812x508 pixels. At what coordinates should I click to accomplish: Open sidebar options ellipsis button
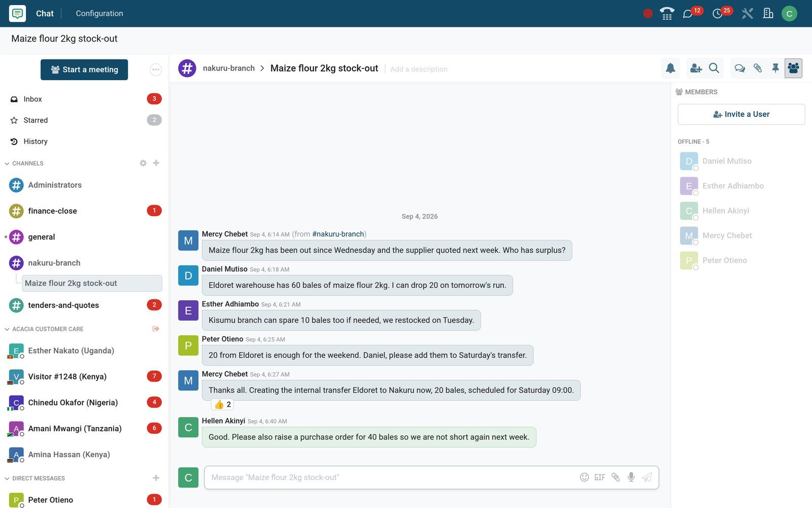point(156,70)
